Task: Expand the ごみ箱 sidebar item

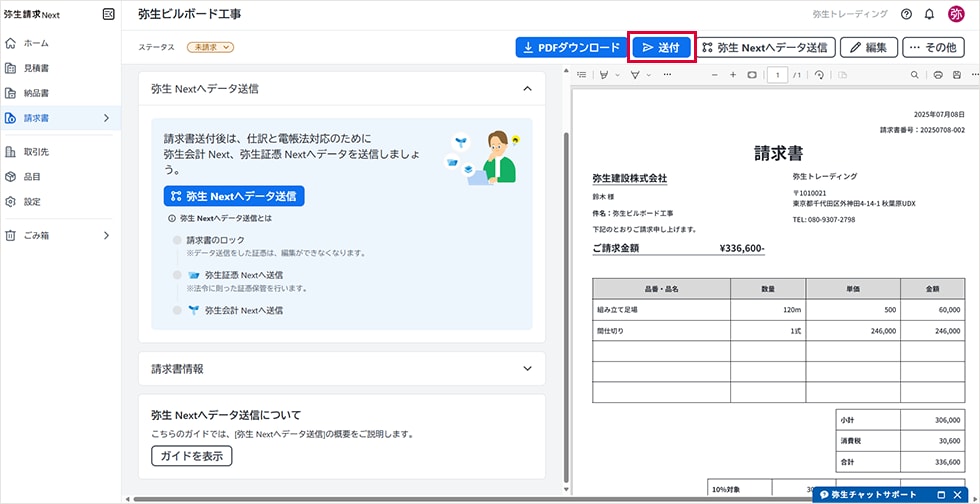Action: 106,236
